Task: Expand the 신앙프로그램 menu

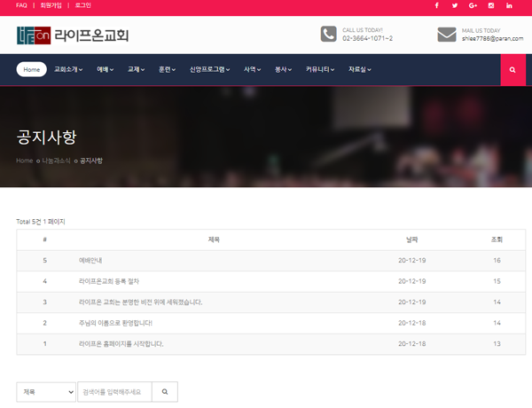Action: 209,69
